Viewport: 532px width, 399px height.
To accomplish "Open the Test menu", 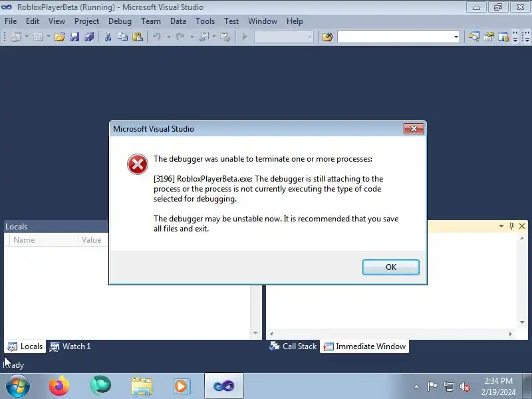I will [231, 21].
